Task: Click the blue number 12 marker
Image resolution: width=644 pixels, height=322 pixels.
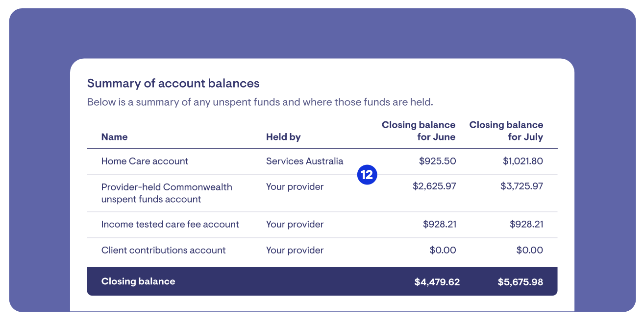Action: tap(367, 175)
